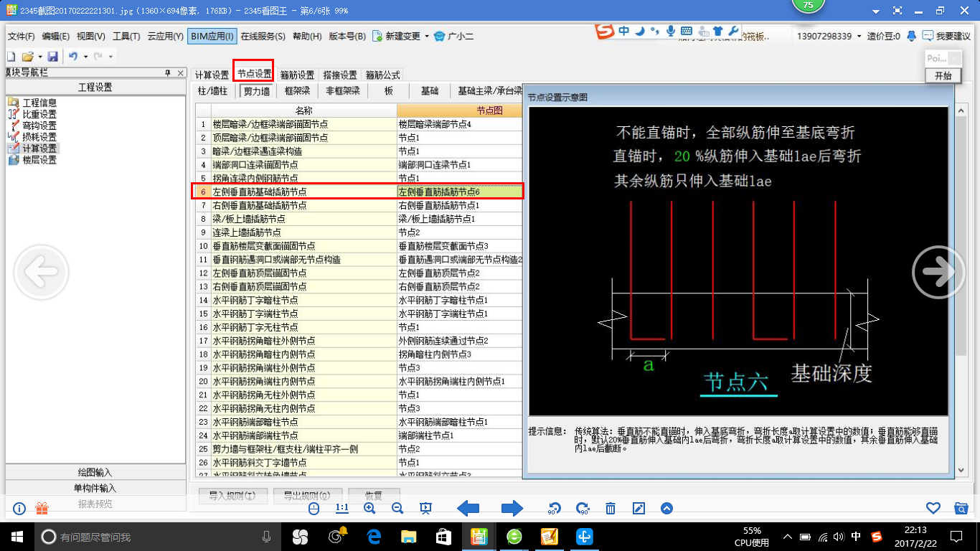The image size is (980, 551).
Task: Open the 工具(T) menu
Action: click(126, 37)
